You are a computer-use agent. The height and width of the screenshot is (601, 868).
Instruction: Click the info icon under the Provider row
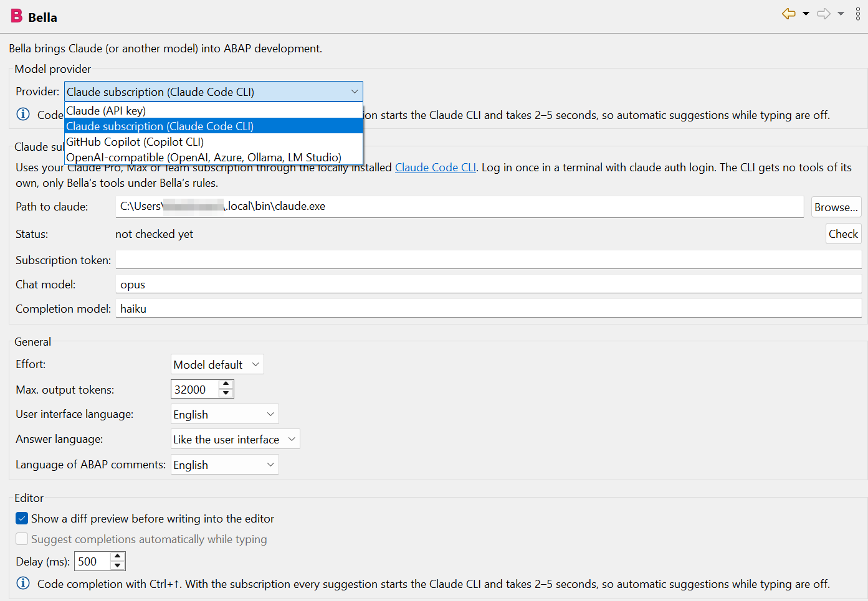[x=23, y=114]
